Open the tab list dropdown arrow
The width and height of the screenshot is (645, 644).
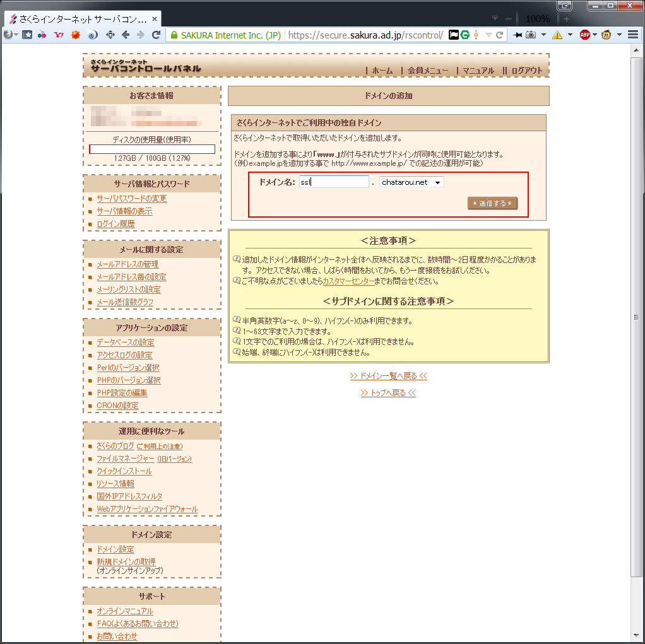(x=495, y=18)
